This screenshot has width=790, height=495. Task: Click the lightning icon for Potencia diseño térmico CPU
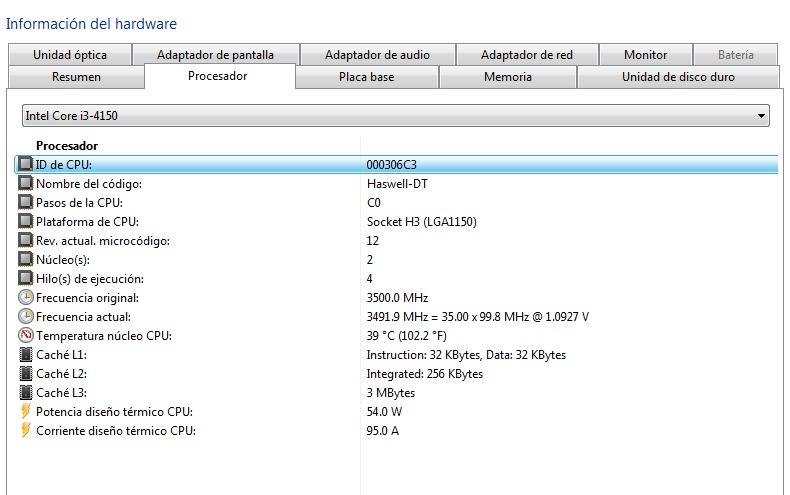[25, 411]
